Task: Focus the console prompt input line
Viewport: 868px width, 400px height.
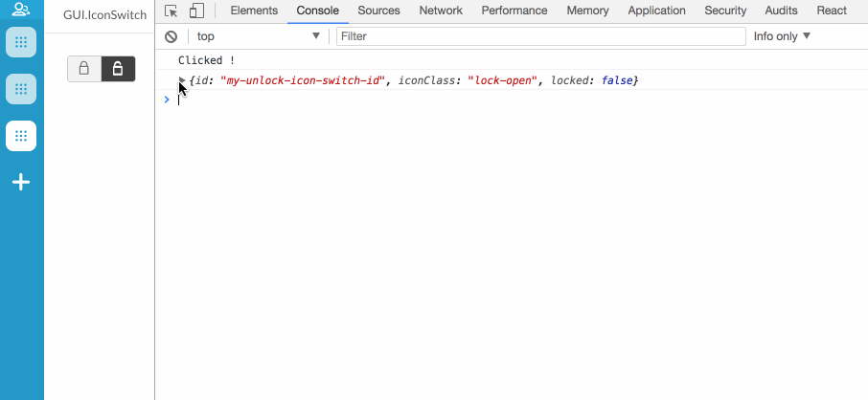Action: pyautogui.click(x=520, y=100)
